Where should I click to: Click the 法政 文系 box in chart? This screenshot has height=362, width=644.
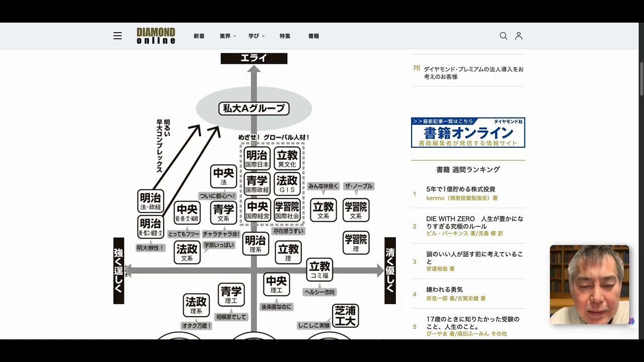187,252
